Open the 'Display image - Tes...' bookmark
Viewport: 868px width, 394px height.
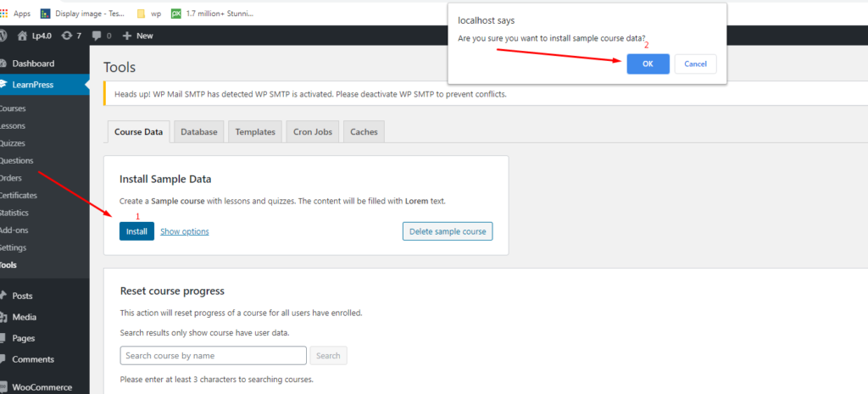coord(46,14)
